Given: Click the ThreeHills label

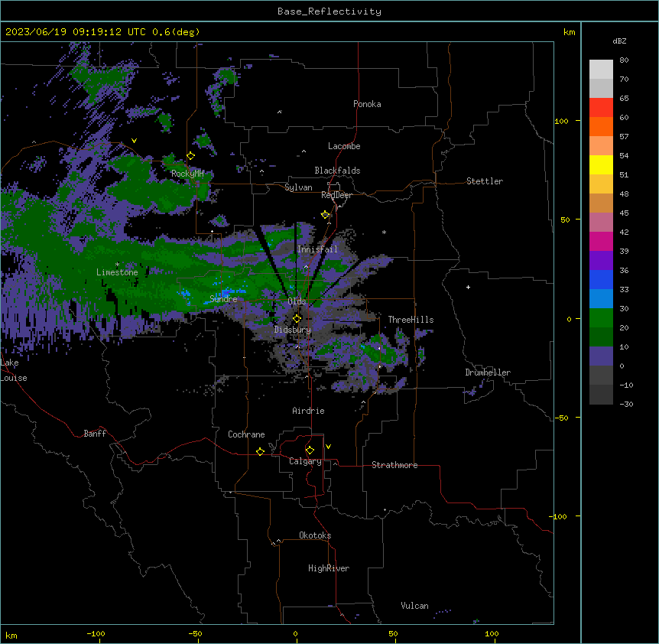Looking at the screenshot, I should click(411, 320).
